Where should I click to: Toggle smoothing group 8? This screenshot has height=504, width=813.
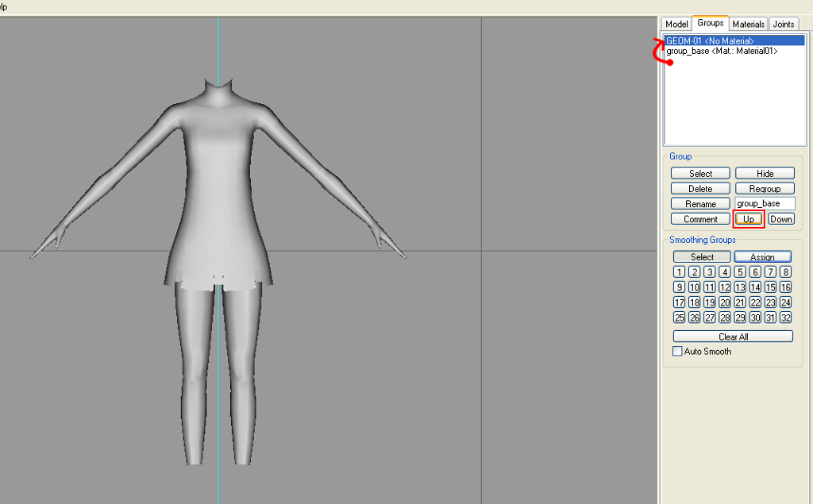pos(785,271)
